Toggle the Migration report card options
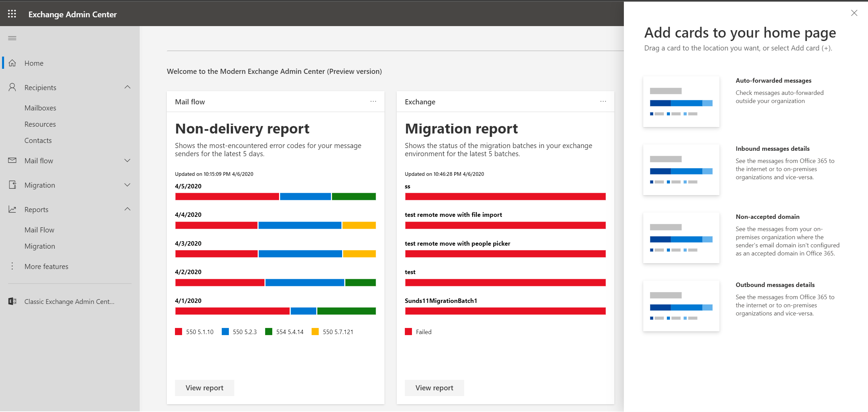The width and height of the screenshot is (868, 412). click(x=604, y=102)
